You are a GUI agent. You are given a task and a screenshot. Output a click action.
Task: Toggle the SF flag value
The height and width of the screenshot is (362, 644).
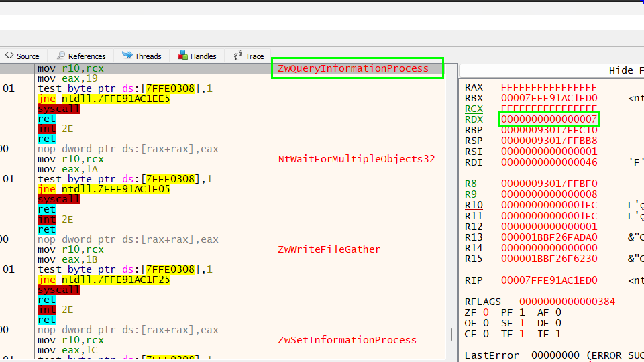522,323
